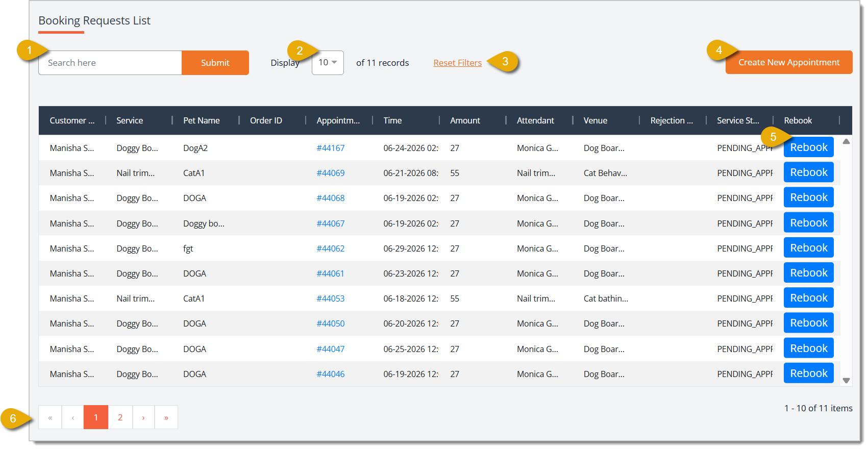This screenshot has height=449, width=868.
Task: Rebook appointment #44062
Action: point(809,248)
